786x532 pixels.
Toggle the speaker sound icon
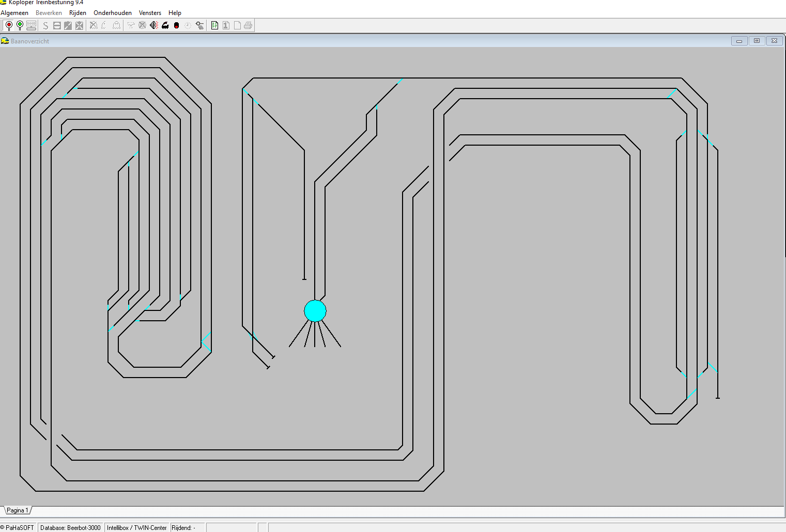pos(154,25)
